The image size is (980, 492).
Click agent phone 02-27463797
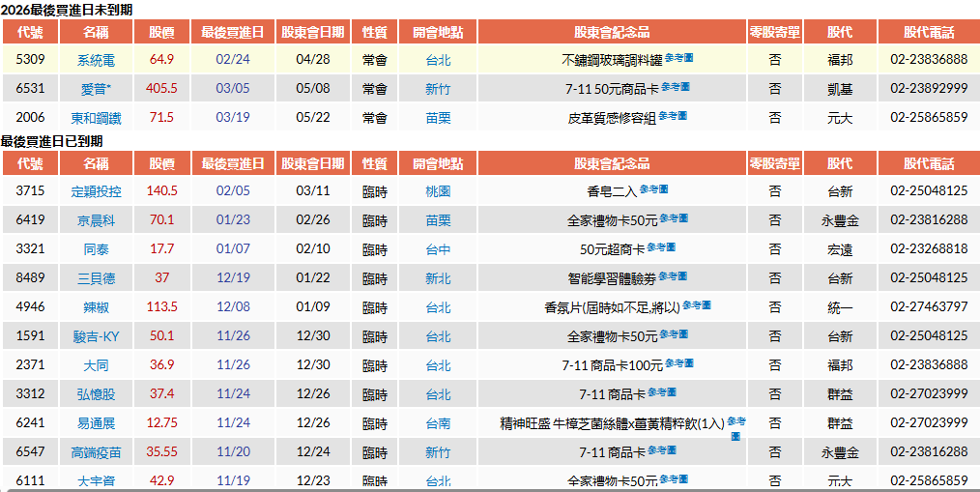coord(929,307)
